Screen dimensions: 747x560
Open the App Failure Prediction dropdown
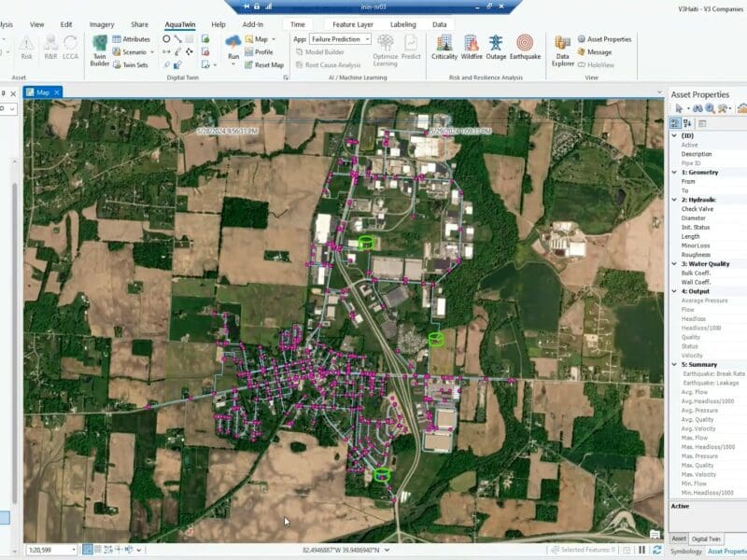[x=366, y=39]
